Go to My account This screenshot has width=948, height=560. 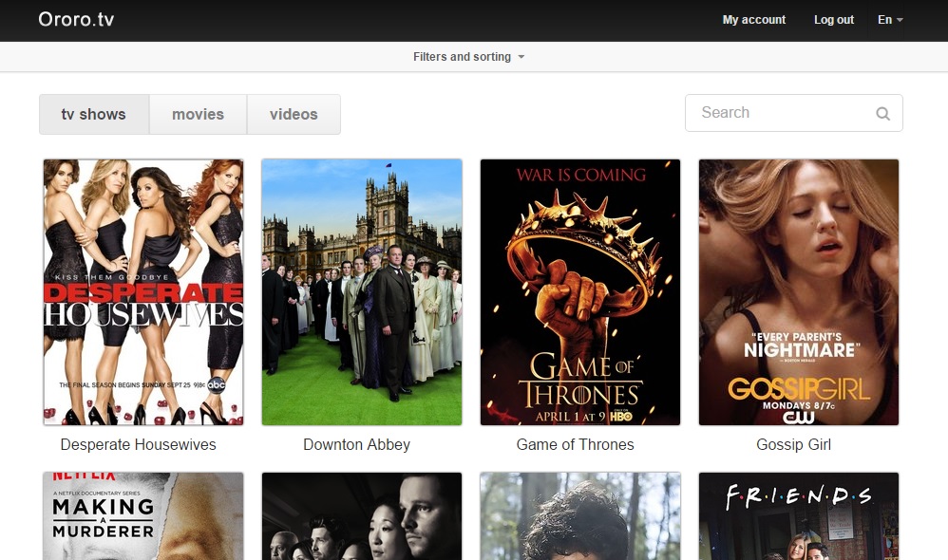pyautogui.click(x=754, y=20)
